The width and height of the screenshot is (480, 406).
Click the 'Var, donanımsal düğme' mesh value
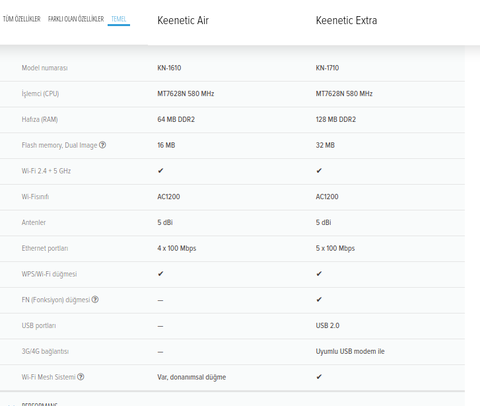tap(192, 377)
